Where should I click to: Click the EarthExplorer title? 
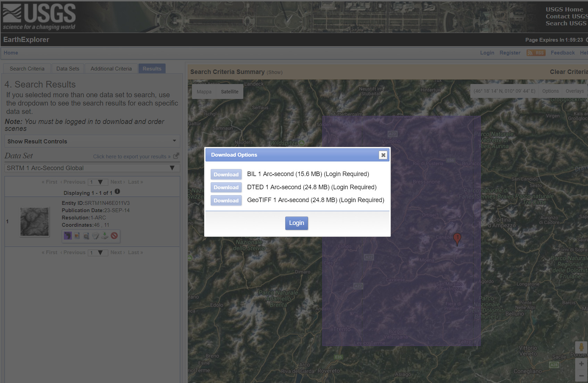(x=26, y=40)
